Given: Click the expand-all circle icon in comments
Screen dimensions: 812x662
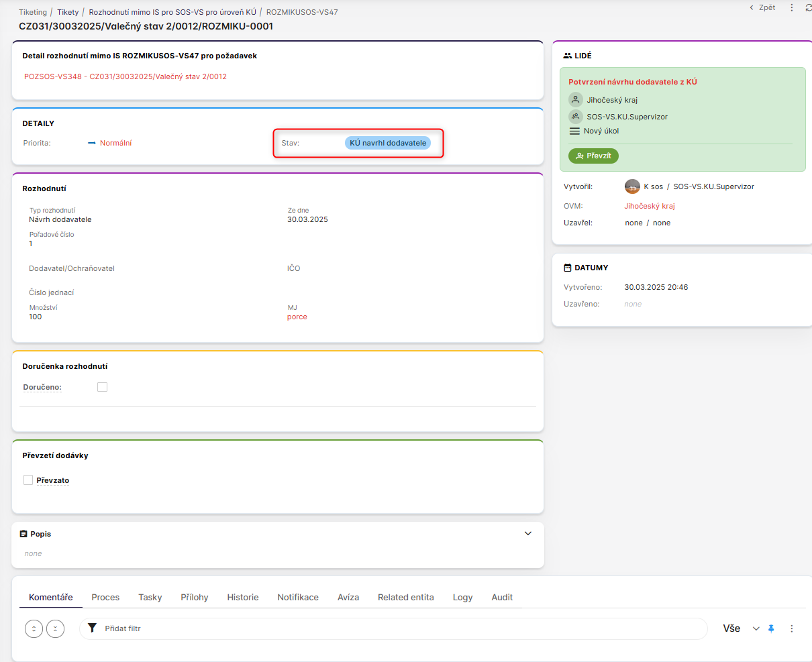Looking at the screenshot, I should click(34, 628).
